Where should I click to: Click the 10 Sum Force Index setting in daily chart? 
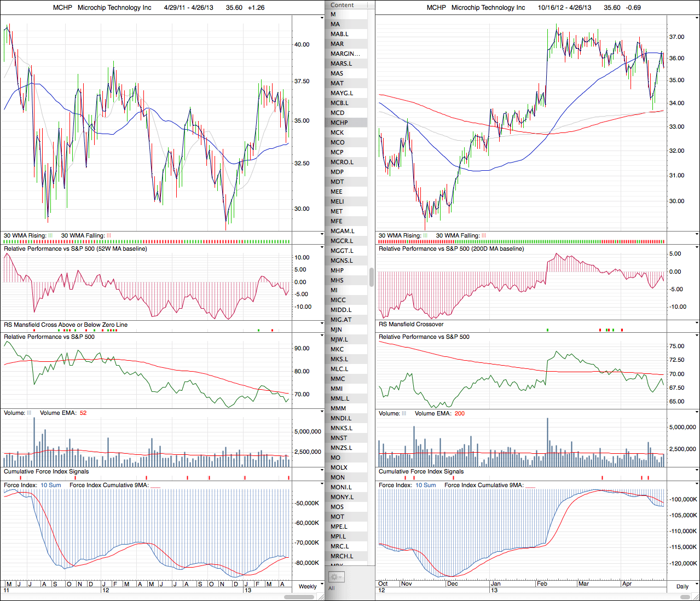coord(425,486)
